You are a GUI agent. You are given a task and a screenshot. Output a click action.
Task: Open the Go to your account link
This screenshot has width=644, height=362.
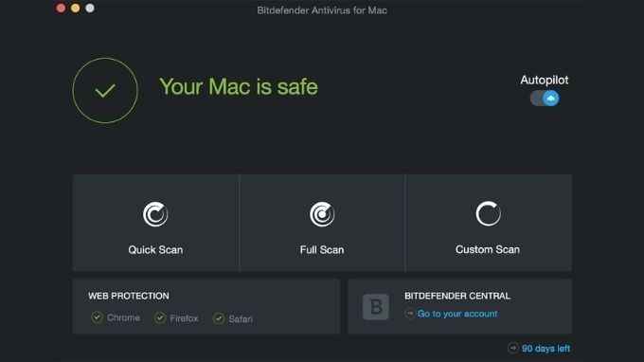[x=457, y=314]
